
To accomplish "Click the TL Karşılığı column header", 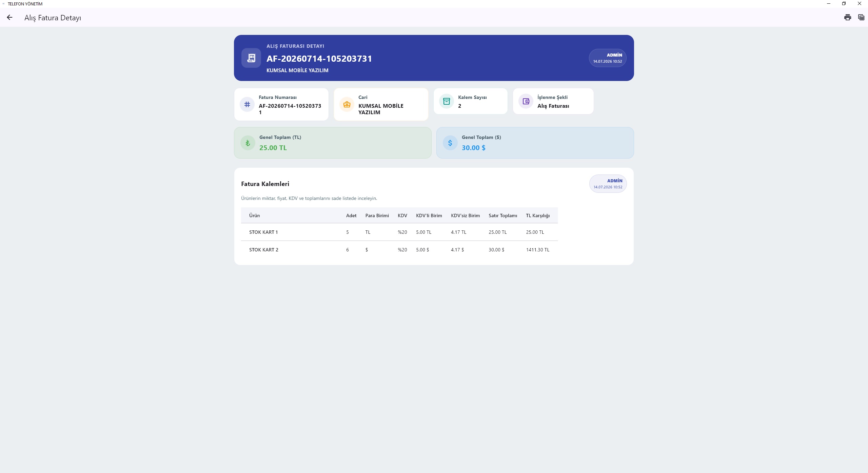I will pos(538,215).
